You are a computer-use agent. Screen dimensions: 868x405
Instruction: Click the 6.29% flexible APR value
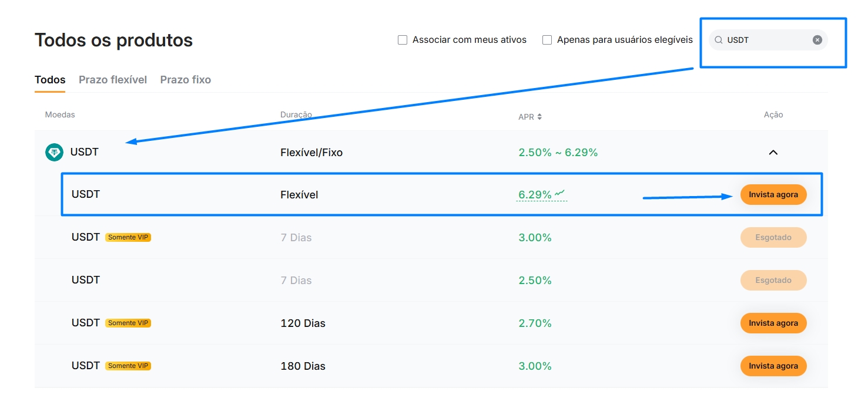[535, 195]
